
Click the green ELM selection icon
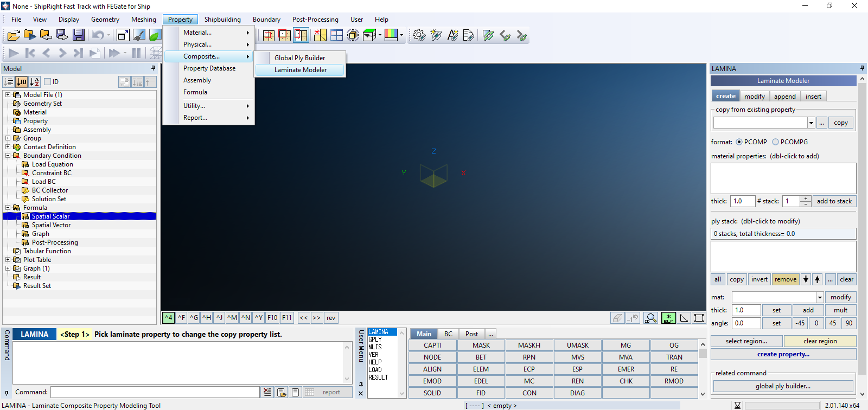[x=668, y=318]
